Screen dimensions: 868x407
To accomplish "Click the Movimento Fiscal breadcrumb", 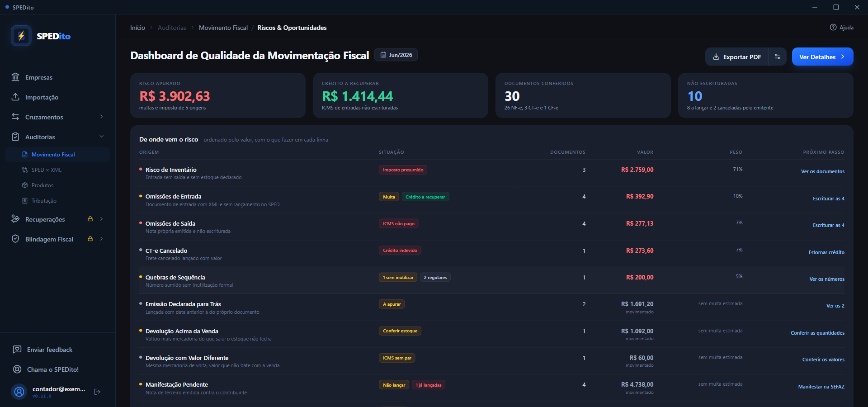I will 223,28.
